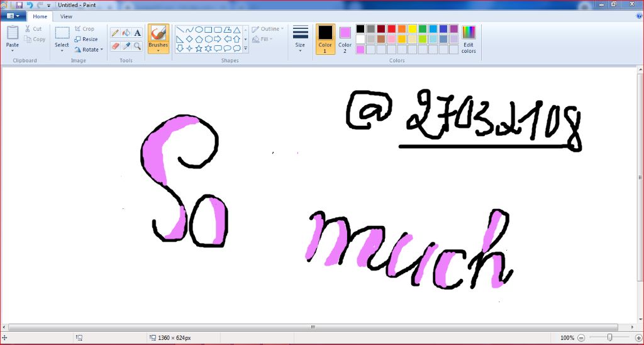Click the Redo arrow in the title bar
644x345 pixels.
40,5
